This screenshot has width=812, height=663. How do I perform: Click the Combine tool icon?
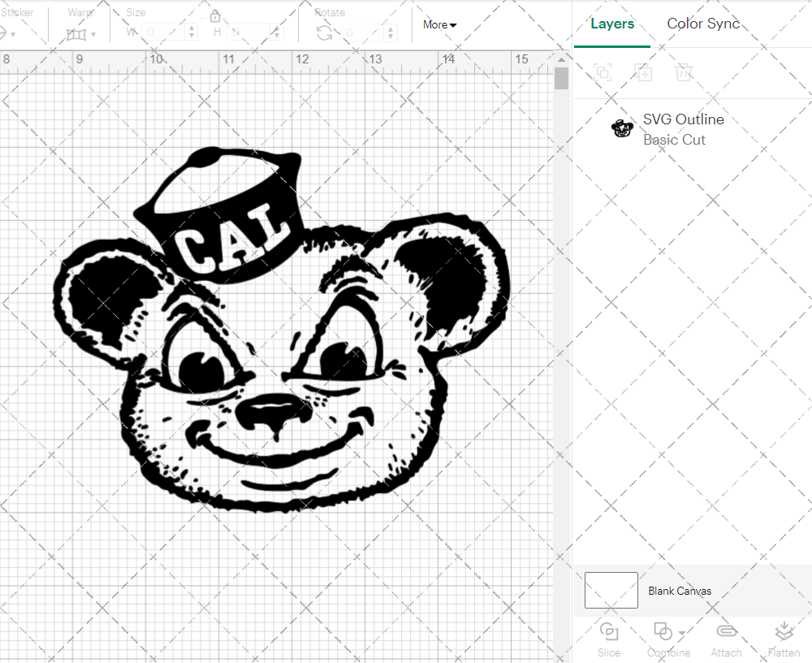[663, 630]
